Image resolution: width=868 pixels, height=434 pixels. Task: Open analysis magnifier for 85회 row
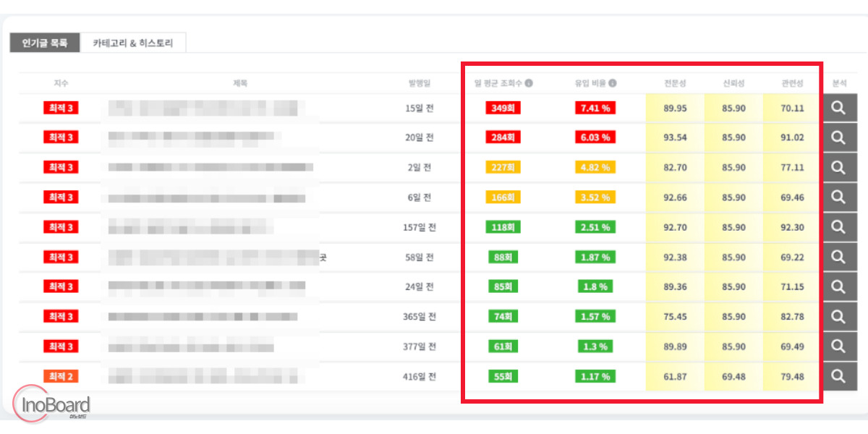click(x=838, y=286)
